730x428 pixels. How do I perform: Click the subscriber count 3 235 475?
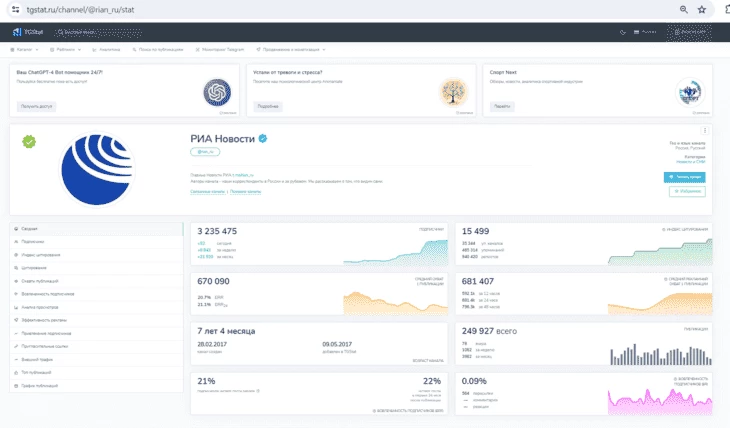point(217,231)
